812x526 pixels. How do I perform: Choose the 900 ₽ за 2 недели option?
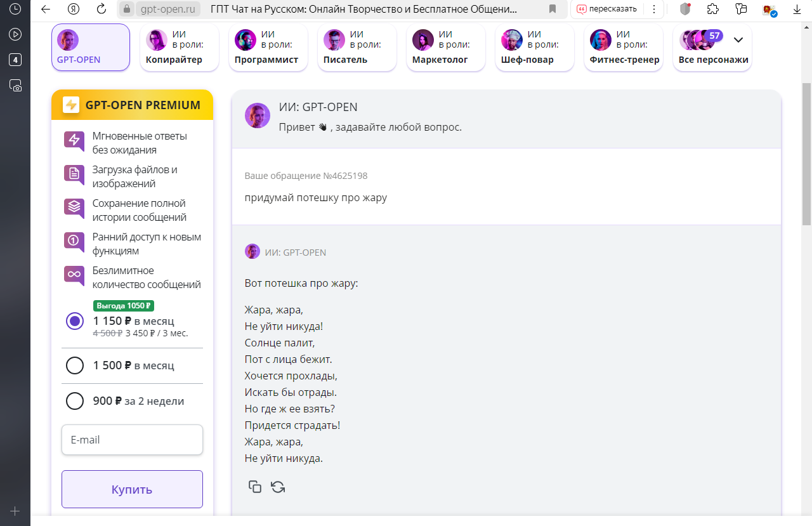[75, 401]
